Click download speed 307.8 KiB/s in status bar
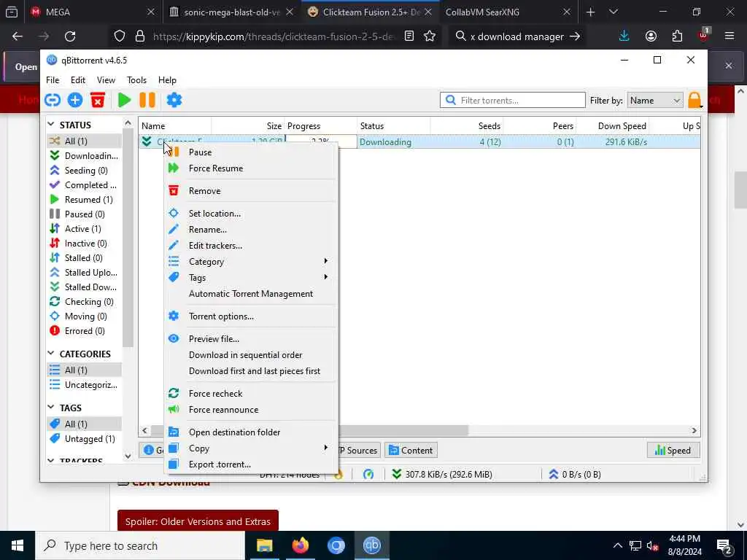747x560 pixels. pos(441,474)
